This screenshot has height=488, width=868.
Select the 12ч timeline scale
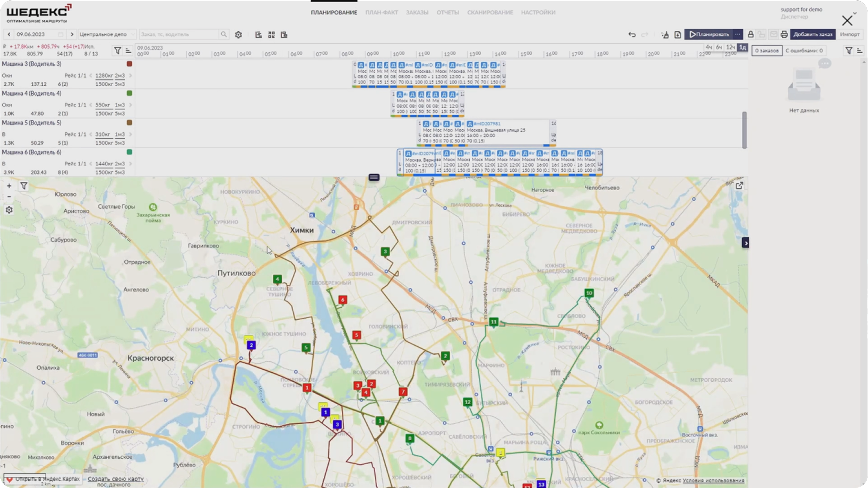point(730,47)
